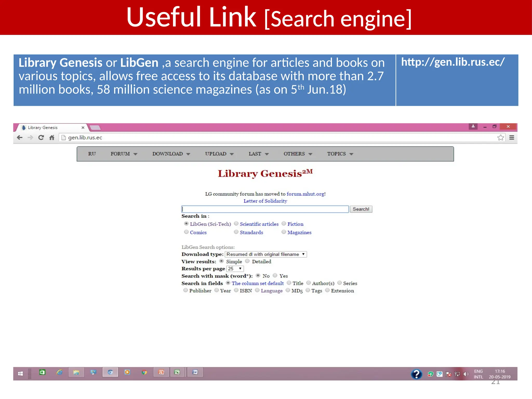The image size is (532, 399).
Task: Open the volume speaker tray icon
Action: click(x=466, y=374)
